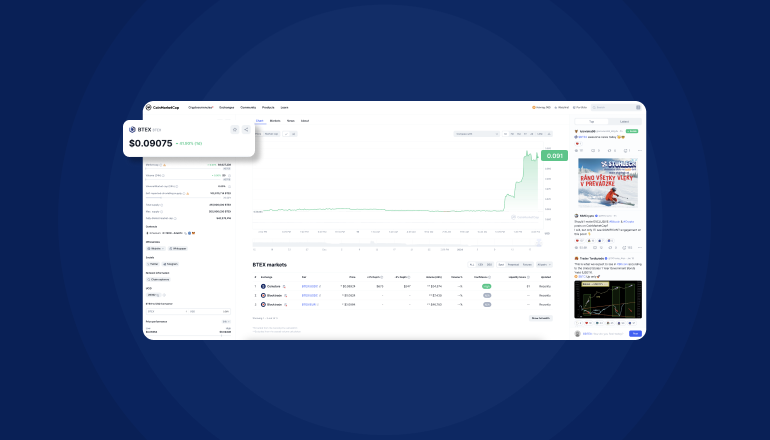Switch to the About tab
This screenshot has width=770, height=440.
pos(305,121)
